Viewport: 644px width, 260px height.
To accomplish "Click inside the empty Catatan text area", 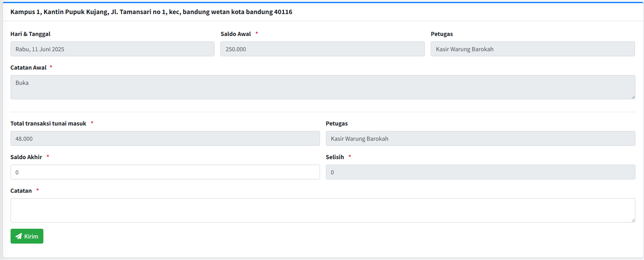I will click(322, 210).
